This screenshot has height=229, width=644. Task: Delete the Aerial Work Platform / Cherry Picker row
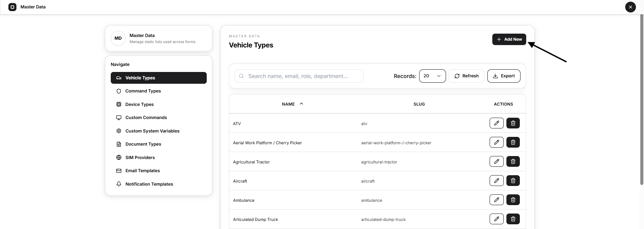[x=513, y=142]
